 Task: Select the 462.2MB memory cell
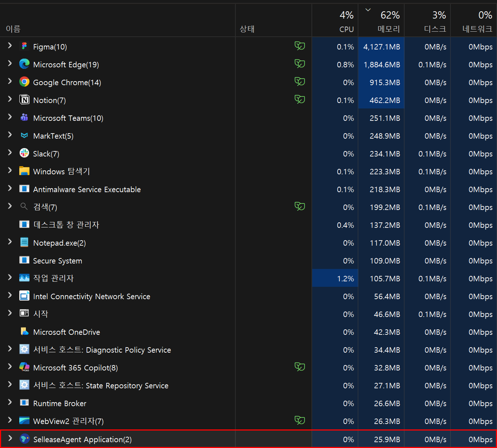[x=381, y=100]
